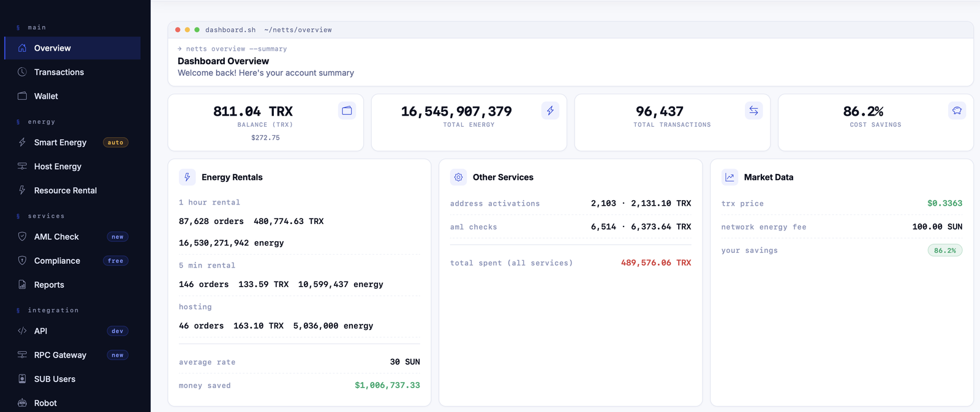980x412 pixels.
Task: Open SUB Users page
Action: coord(72,378)
